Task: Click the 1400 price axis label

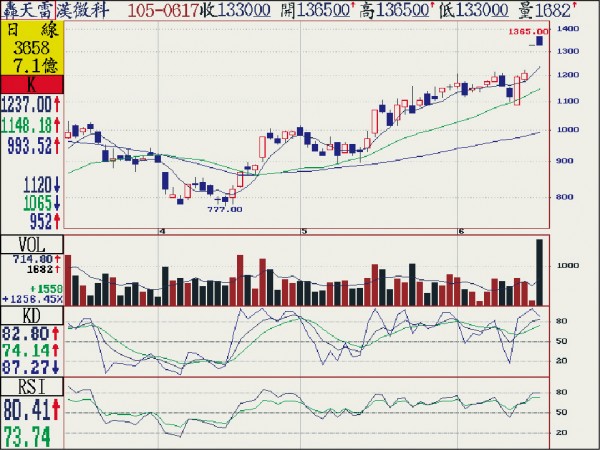Action: coord(568,29)
